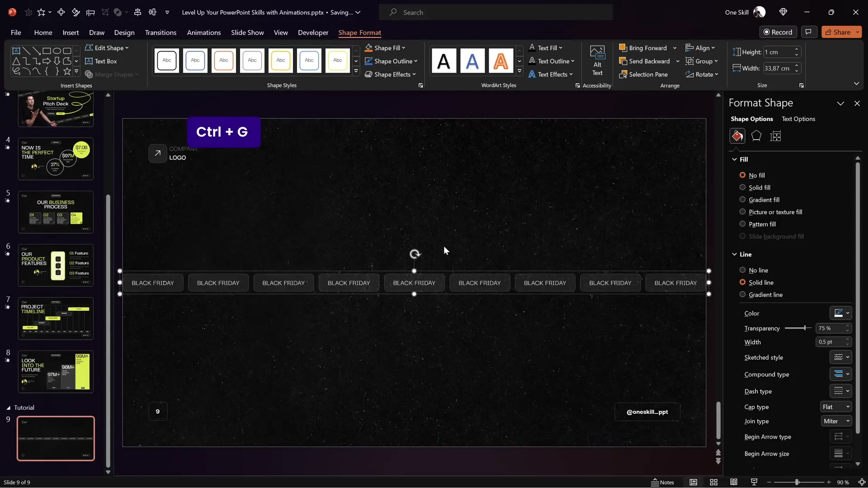
Task: Adjust the line Transparency slider
Action: [x=805, y=328]
